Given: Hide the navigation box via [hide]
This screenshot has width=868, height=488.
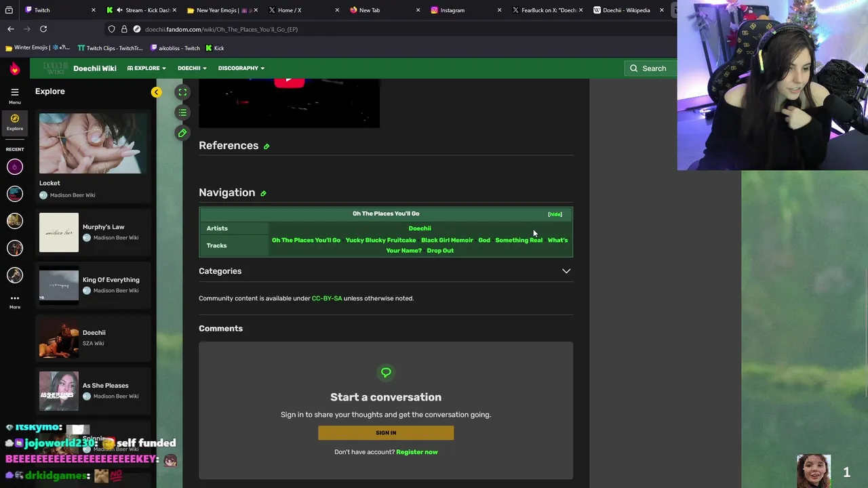Looking at the screenshot, I should 555,214.
